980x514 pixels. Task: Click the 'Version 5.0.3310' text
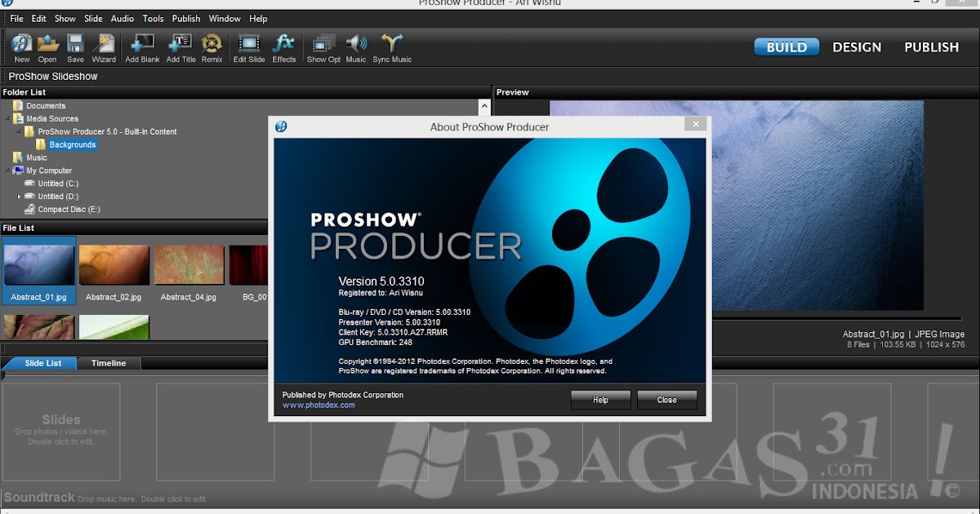381,281
